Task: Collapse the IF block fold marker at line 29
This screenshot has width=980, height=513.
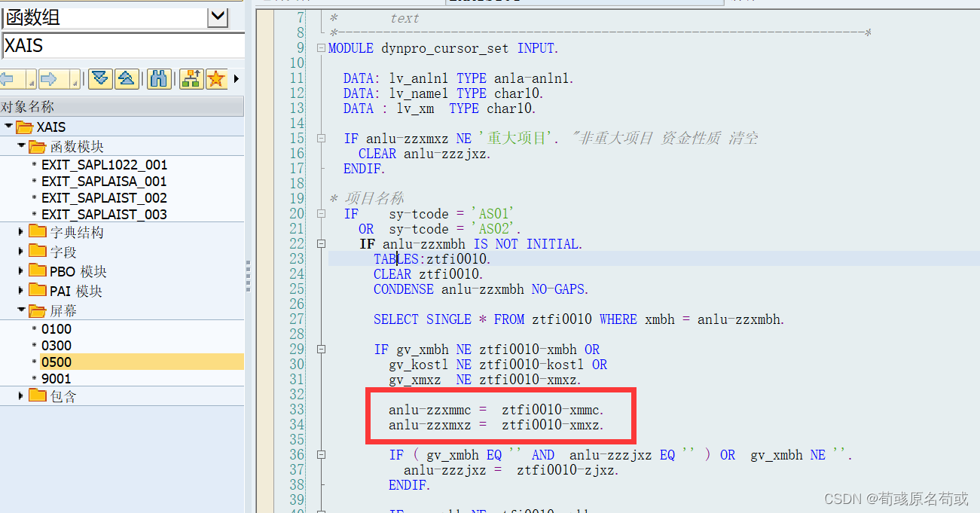Action: tap(322, 350)
